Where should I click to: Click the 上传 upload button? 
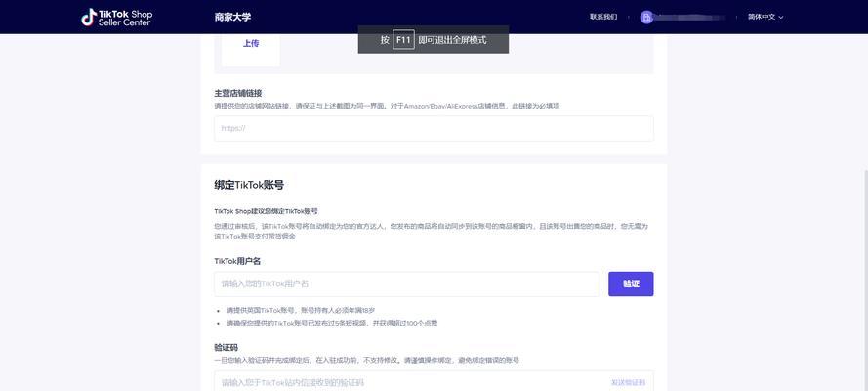(x=251, y=44)
